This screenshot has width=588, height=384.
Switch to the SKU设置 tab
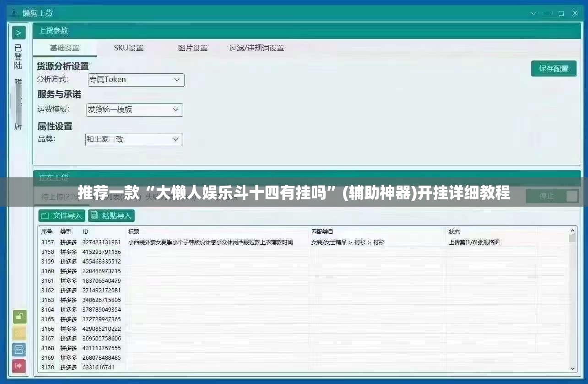pyautogui.click(x=129, y=48)
